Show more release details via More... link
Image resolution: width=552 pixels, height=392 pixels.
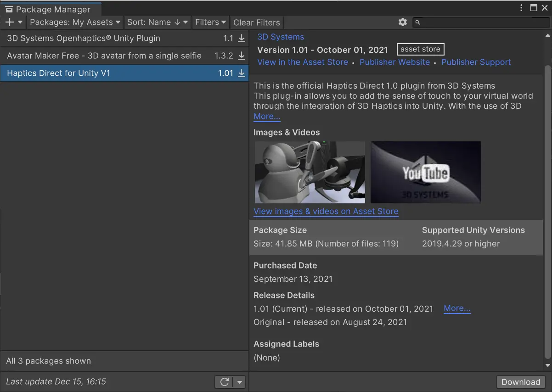457,308
